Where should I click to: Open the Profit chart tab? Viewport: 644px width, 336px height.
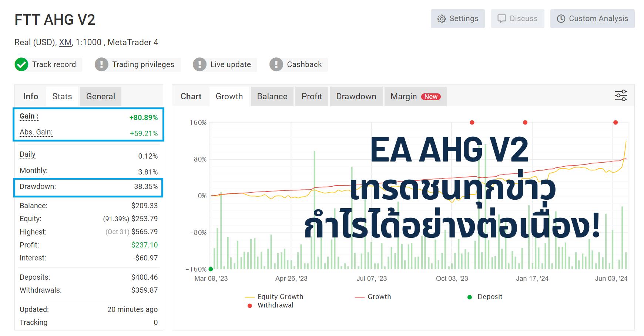(312, 96)
